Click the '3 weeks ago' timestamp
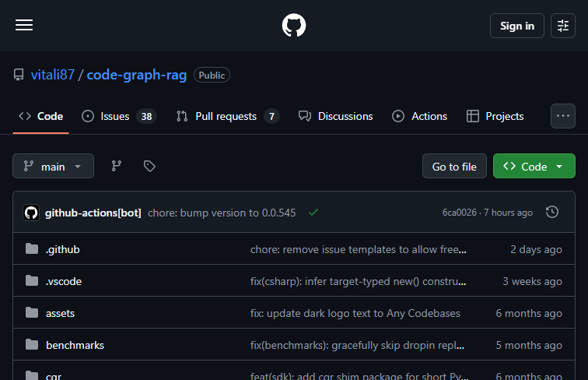This screenshot has width=588, height=380. (x=533, y=281)
